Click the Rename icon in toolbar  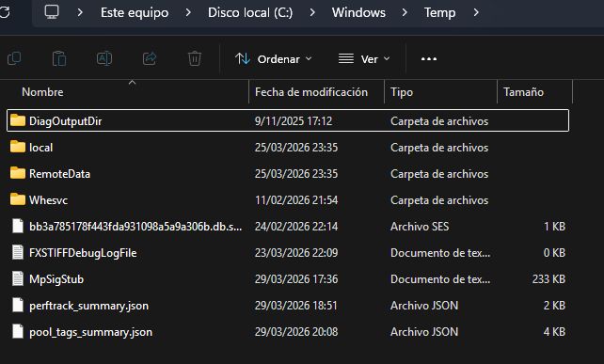104,58
